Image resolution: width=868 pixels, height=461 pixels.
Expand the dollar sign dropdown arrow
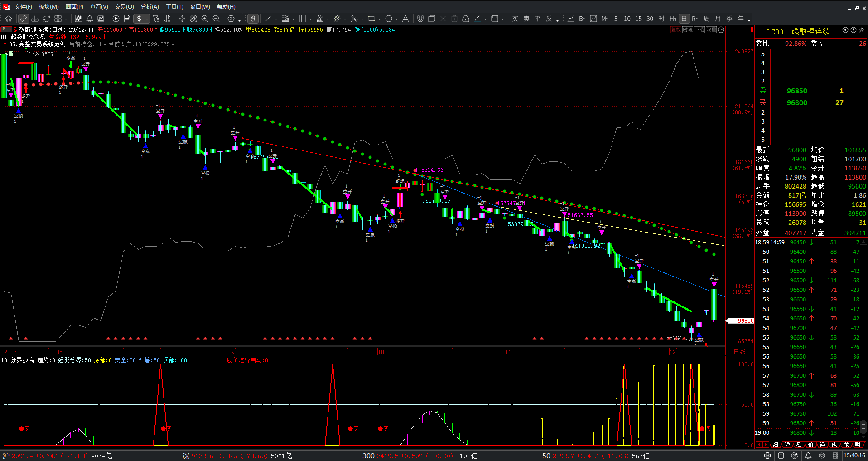(147, 19)
